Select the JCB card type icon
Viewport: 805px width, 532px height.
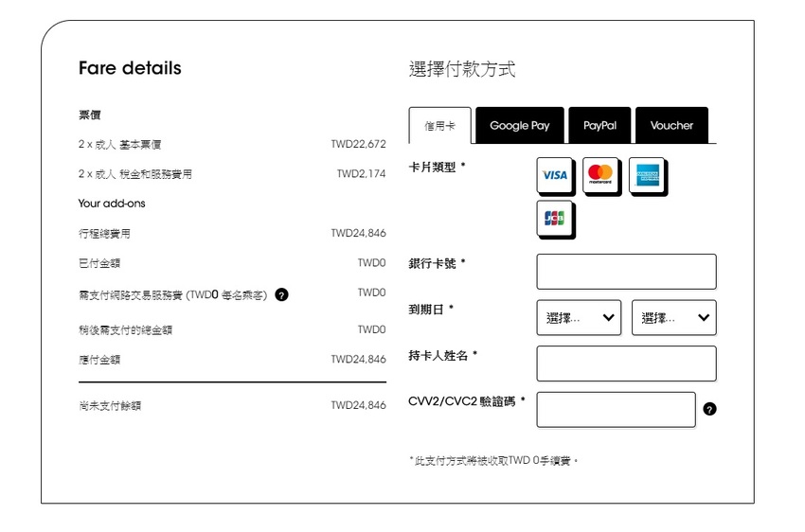click(x=554, y=219)
